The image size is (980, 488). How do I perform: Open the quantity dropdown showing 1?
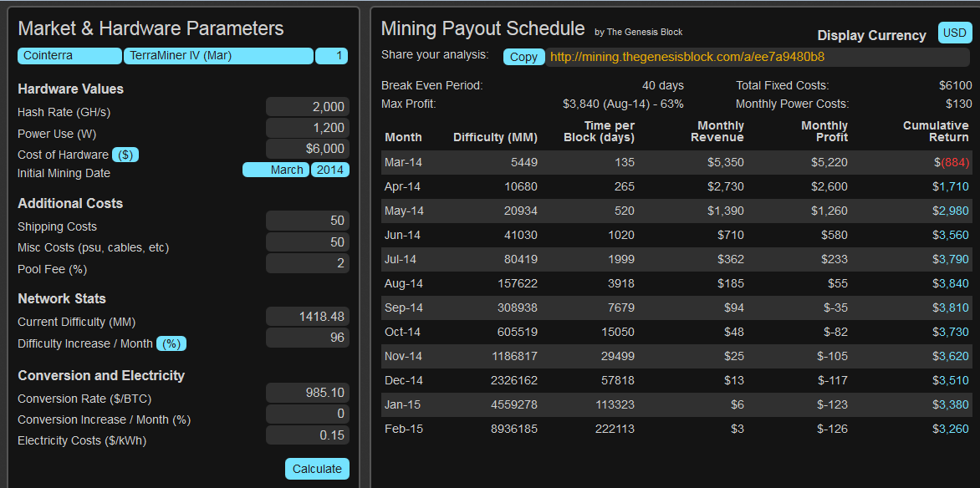point(331,56)
